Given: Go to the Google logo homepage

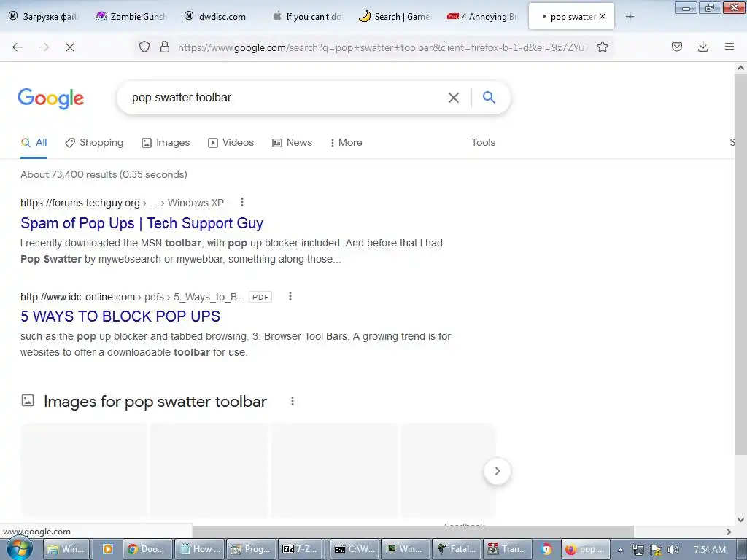Looking at the screenshot, I should (51, 98).
